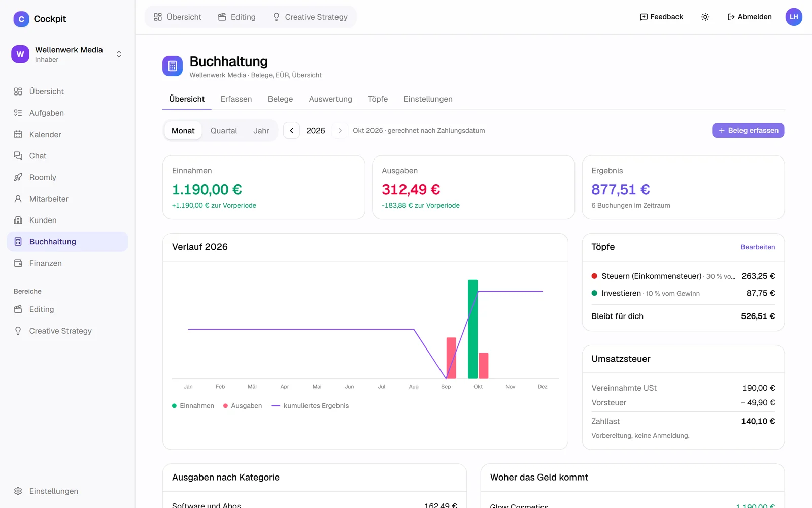Open the Auswertung tab

330,99
